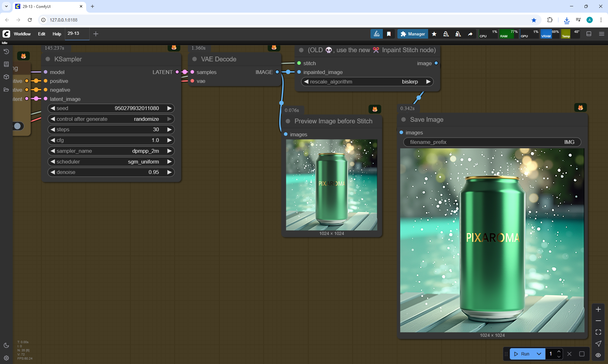
Task: Toggle the bottom panel icon at top right
Action: point(589,34)
